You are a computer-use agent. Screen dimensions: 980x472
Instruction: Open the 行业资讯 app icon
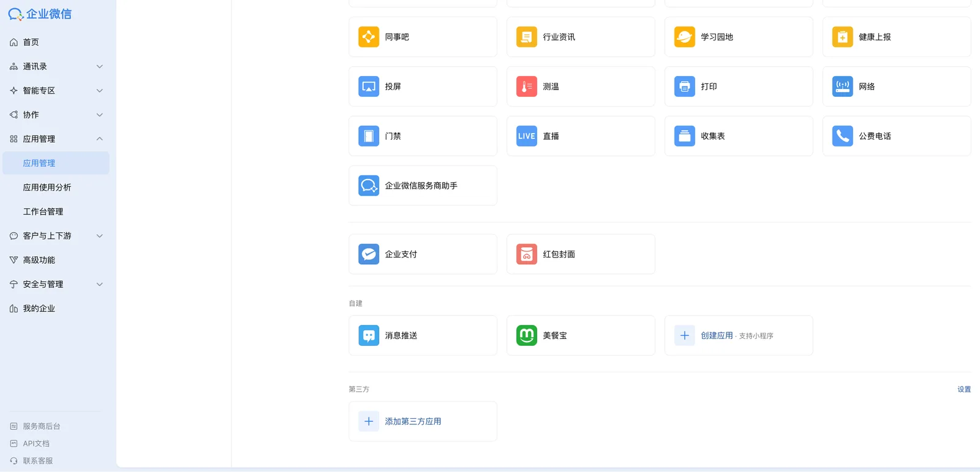[x=527, y=37]
